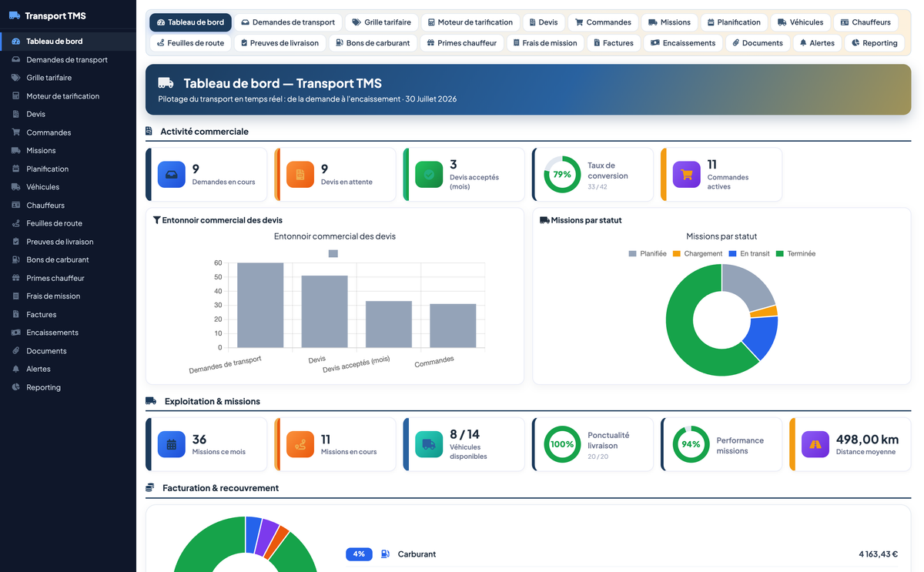Switch to Demandes de transport top tab

pyautogui.click(x=288, y=22)
